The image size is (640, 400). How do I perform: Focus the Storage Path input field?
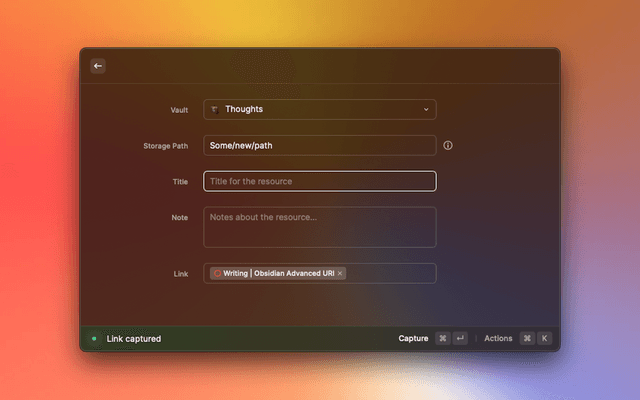[319, 145]
